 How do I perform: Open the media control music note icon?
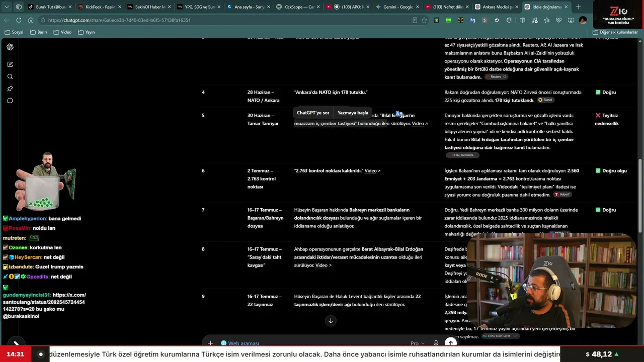pos(534,20)
